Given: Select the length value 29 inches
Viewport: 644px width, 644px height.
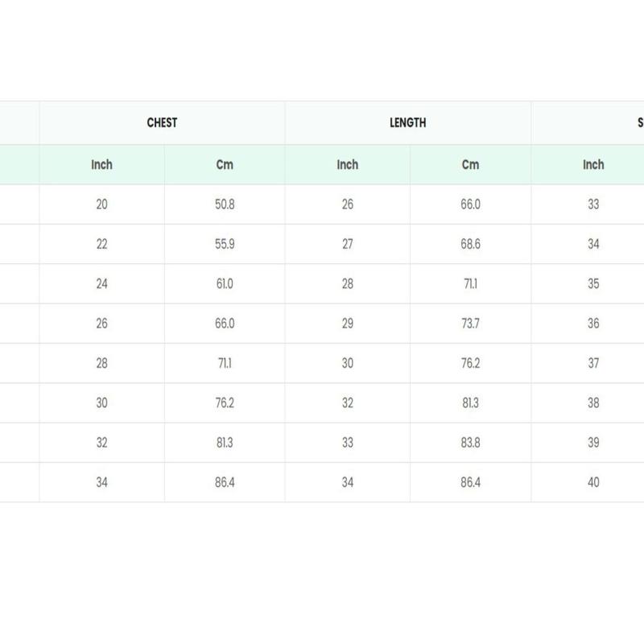Looking at the screenshot, I should (347, 324).
